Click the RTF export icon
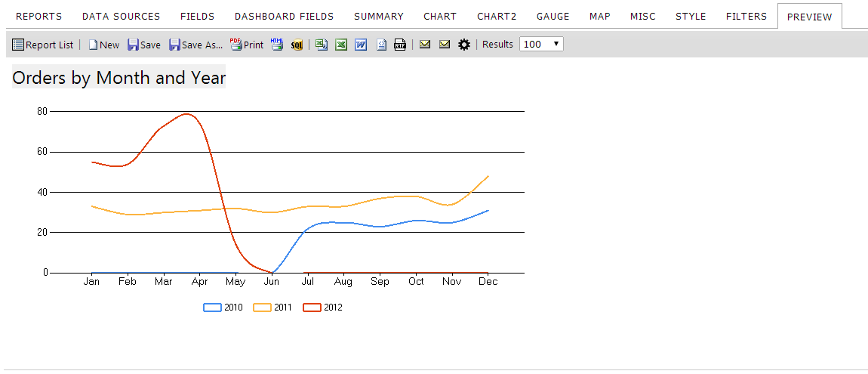868x374 pixels. pos(400,45)
